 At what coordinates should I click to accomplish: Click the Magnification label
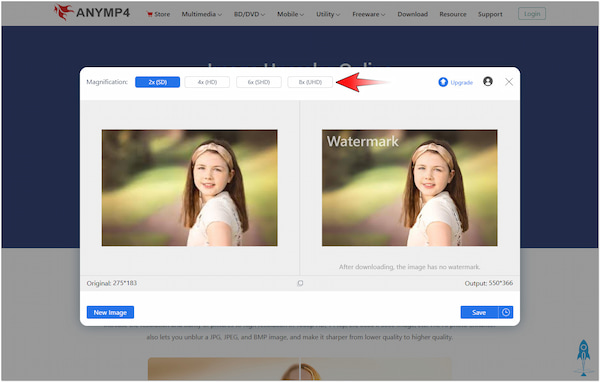107,82
